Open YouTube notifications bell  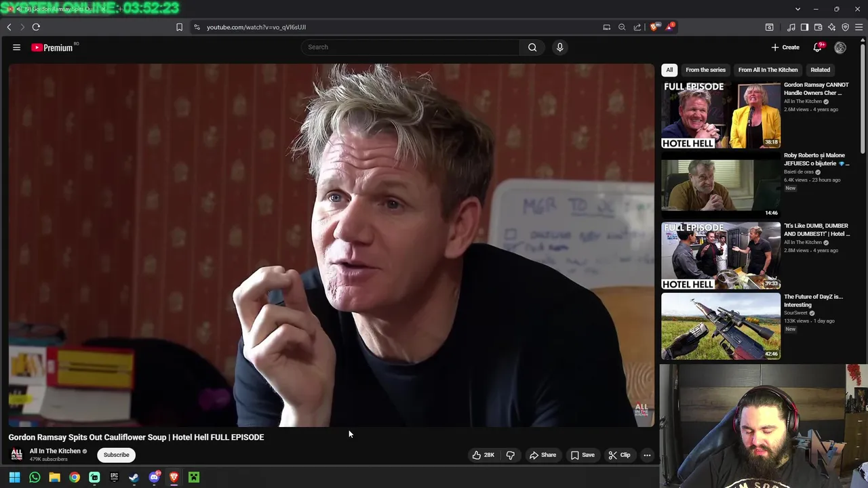[x=818, y=47]
